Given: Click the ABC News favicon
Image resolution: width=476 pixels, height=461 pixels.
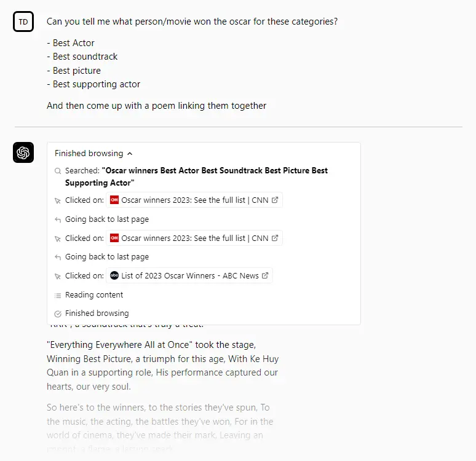Looking at the screenshot, I should click(114, 276).
